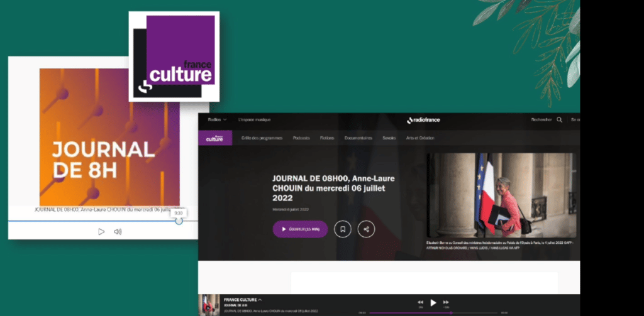Open the Savoirs tab
Screen dimensions: 644x316
pos(389,138)
